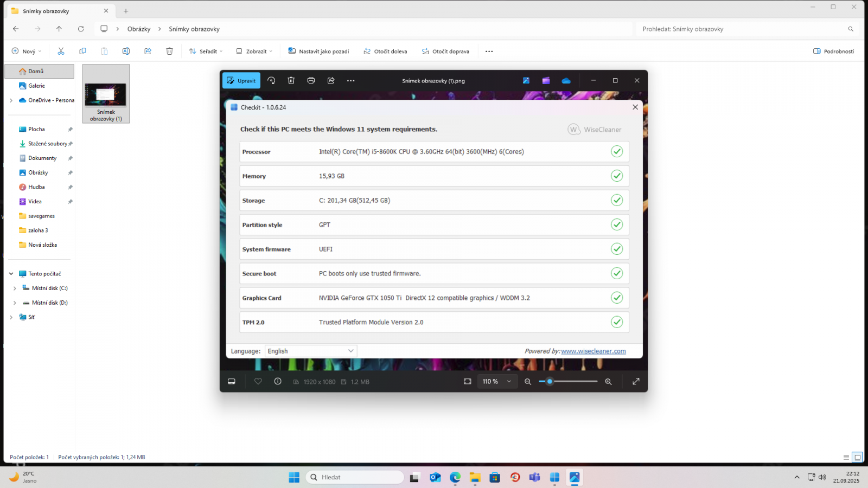Screen dimensions: 868x488
Task: Refresh the File Explorer folder view
Action: tap(81, 29)
